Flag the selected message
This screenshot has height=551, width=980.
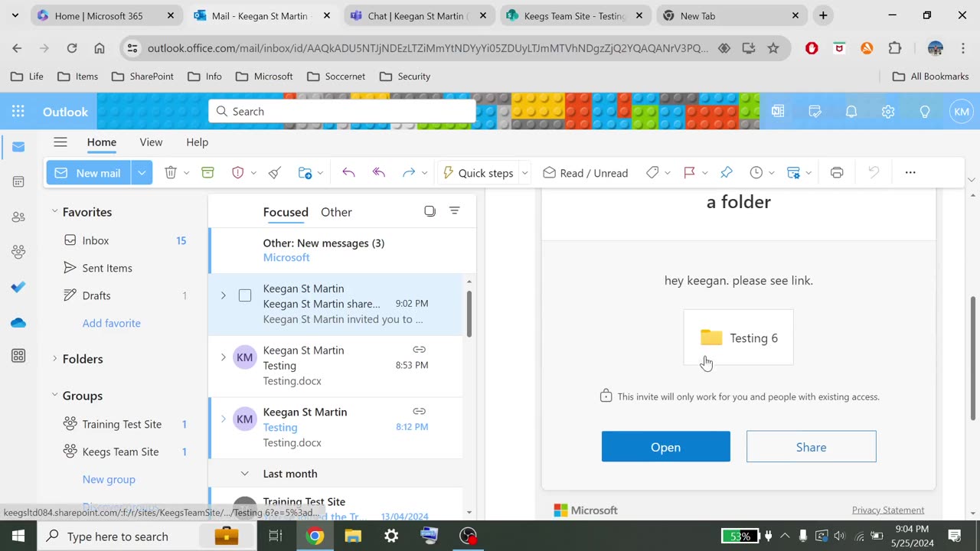[689, 173]
